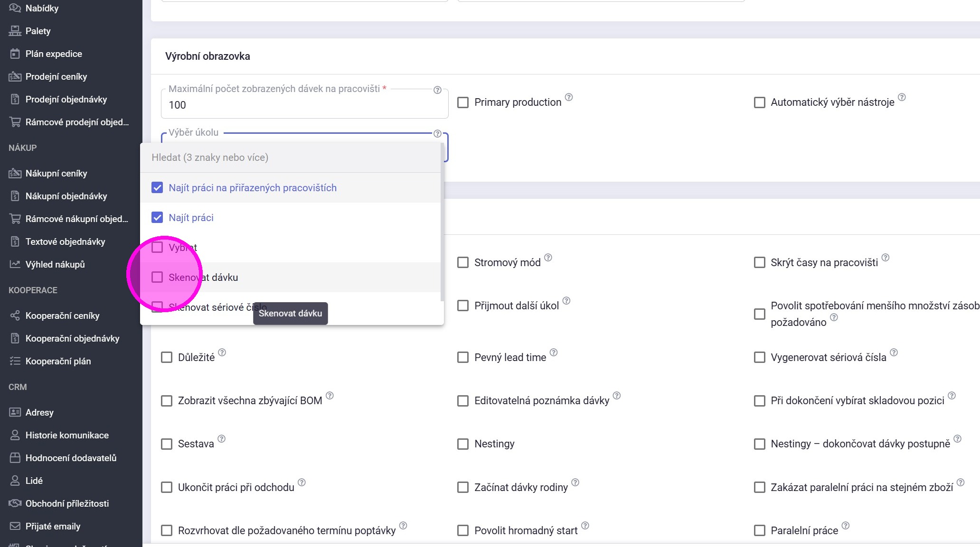
Task: Go to Kooperační plán menu item
Action: [x=58, y=361]
